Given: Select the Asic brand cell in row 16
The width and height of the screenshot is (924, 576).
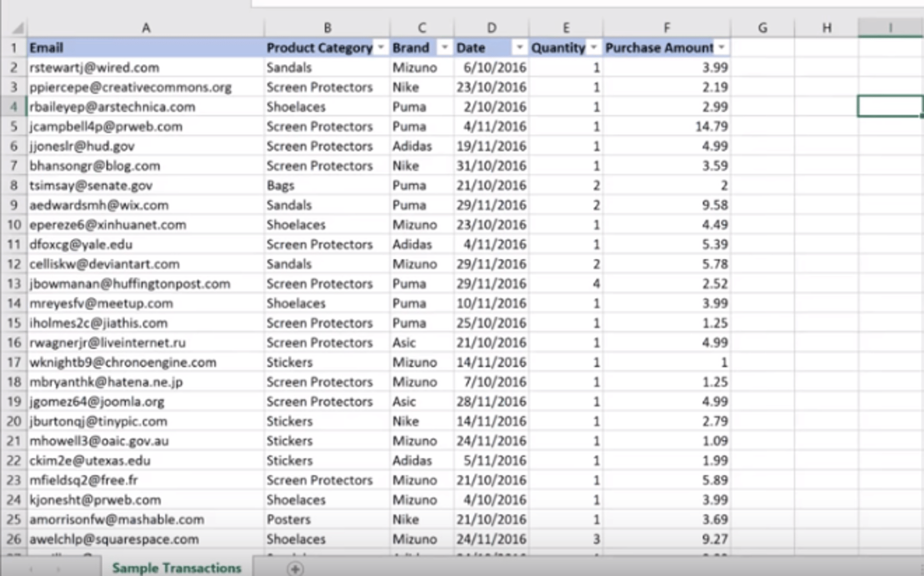Looking at the screenshot, I should coord(421,342).
